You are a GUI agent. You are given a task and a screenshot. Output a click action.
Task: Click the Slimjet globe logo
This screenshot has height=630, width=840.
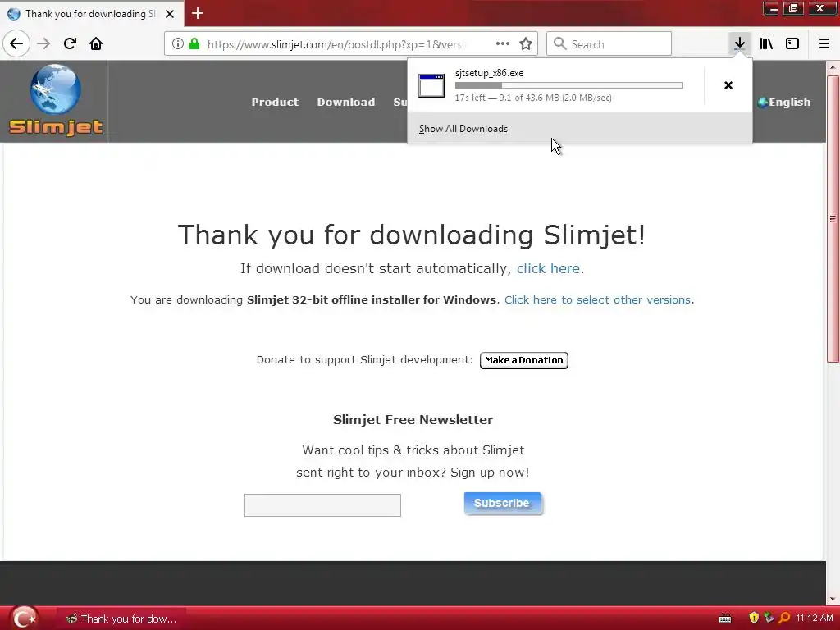[56, 89]
